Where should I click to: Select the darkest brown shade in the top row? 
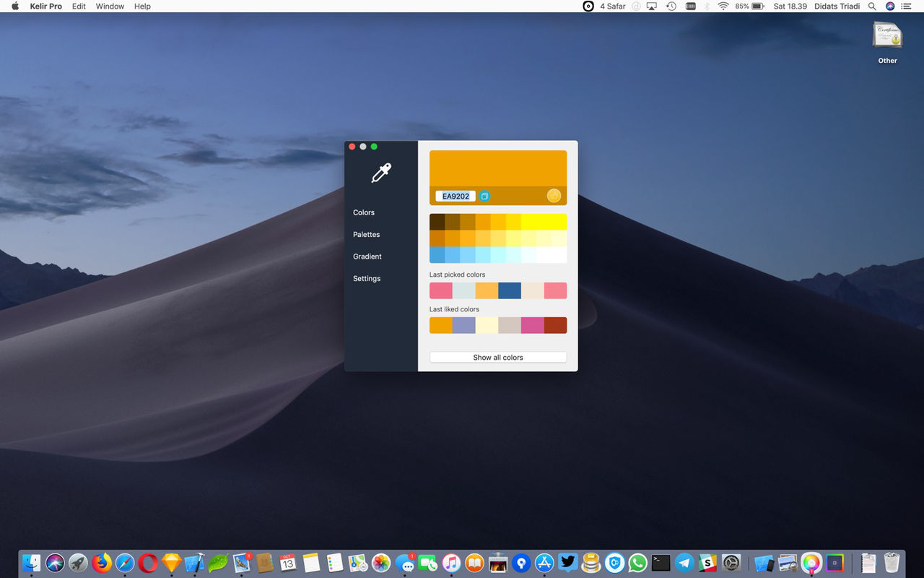point(437,222)
